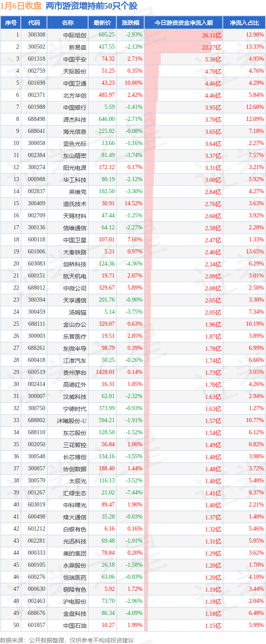Select stock name 乐普医疗

coord(75,336)
